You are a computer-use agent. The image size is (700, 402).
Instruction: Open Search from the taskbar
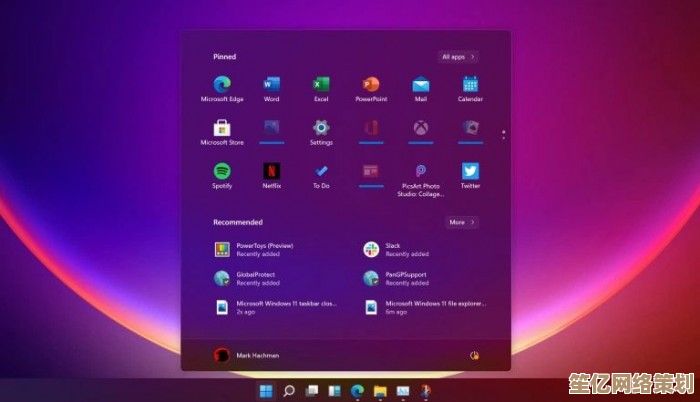289,391
